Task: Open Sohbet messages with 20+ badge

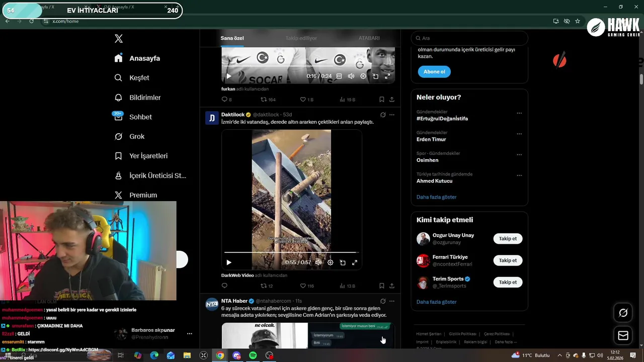Action: [x=133, y=117]
